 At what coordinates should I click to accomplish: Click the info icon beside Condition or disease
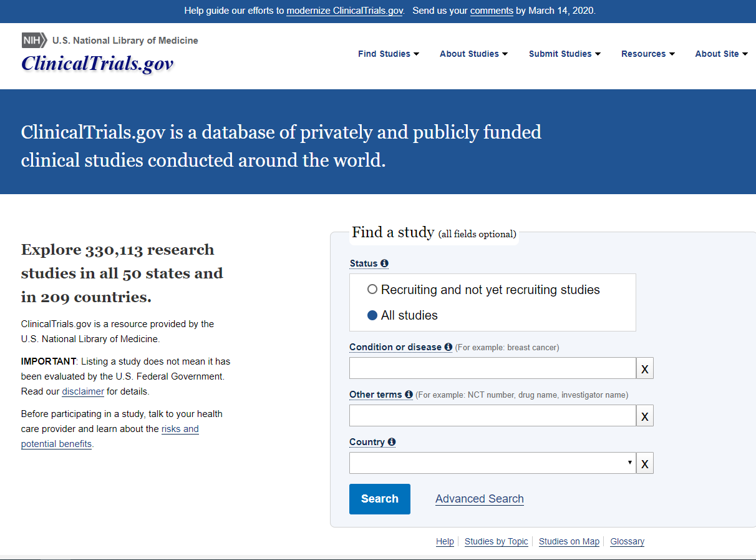pos(448,347)
